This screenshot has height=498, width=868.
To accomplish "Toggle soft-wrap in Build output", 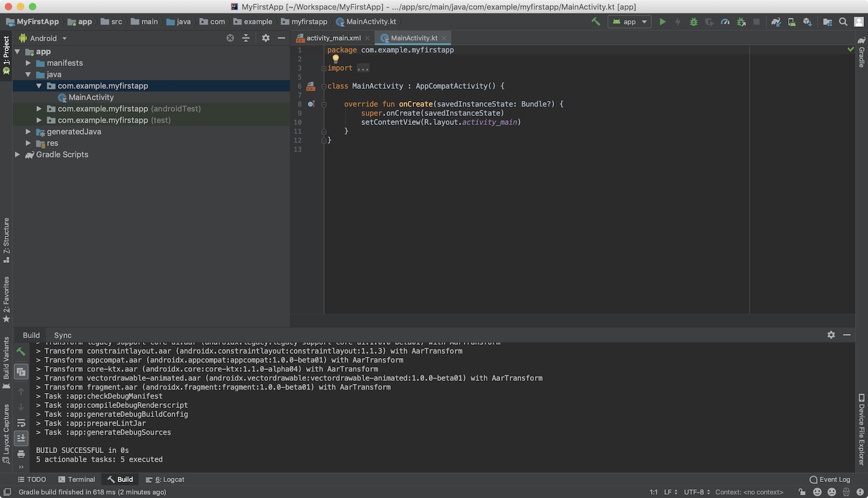I will [21, 423].
